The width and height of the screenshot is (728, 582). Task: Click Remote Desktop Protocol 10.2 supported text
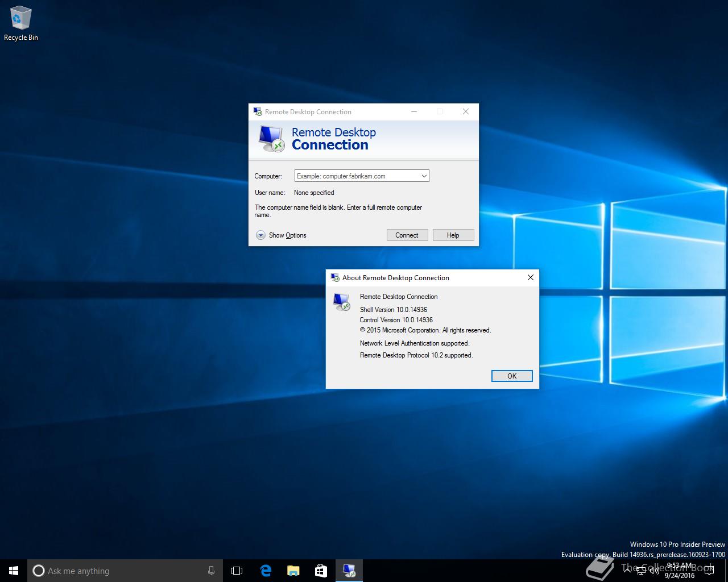416,355
